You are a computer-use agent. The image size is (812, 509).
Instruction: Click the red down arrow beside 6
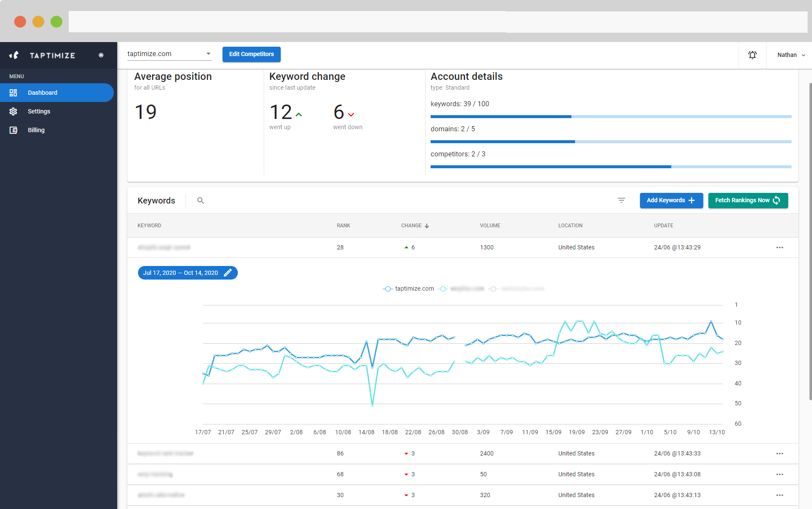(351, 115)
